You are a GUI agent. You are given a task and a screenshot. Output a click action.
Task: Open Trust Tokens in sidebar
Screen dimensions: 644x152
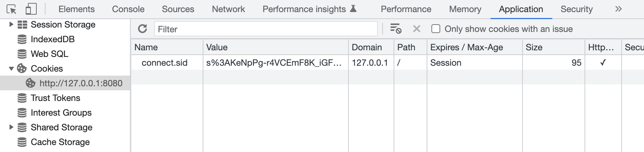pos(55,98)
